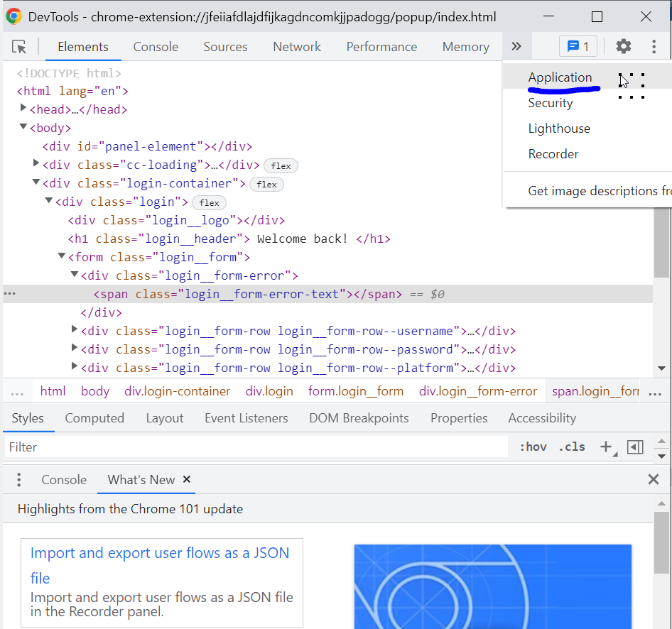Click the Chrome logo in title bar
Image resolution: width=672 pixels, height=629 pixels.
click(x=13, y=16)
